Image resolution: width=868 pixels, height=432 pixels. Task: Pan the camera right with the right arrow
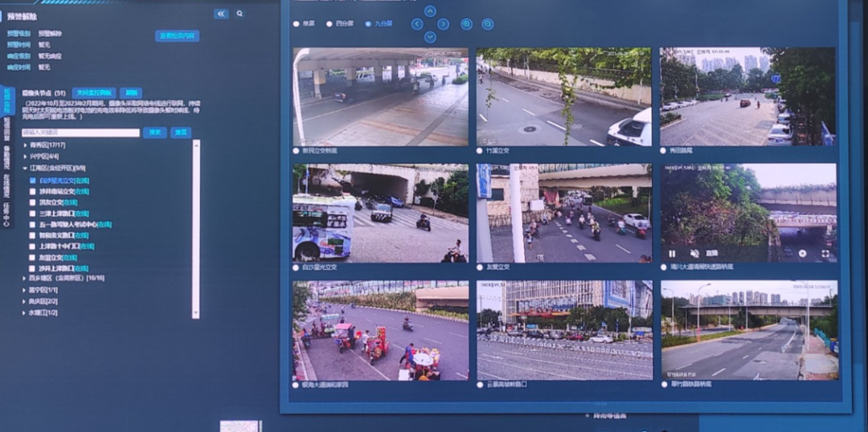click(444, 24)
